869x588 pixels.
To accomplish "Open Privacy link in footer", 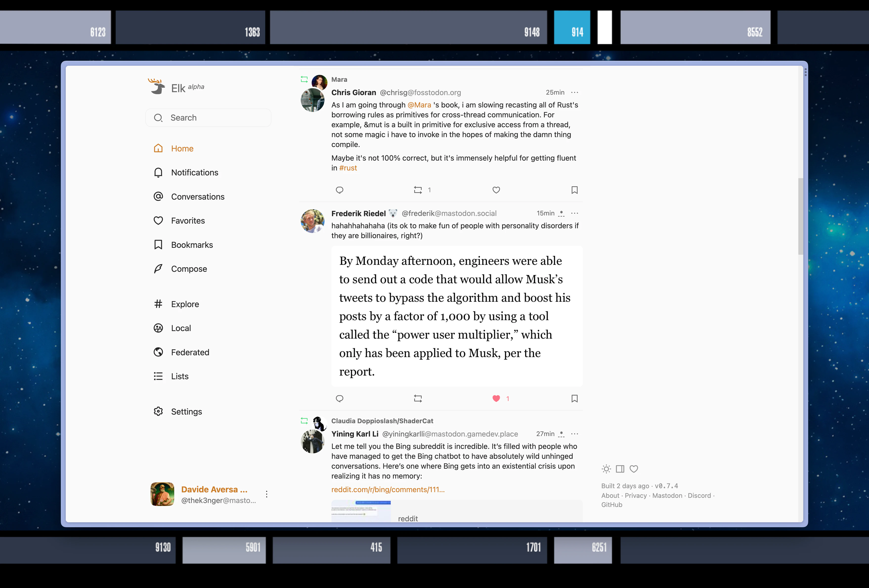I will [x=636, y=496].
